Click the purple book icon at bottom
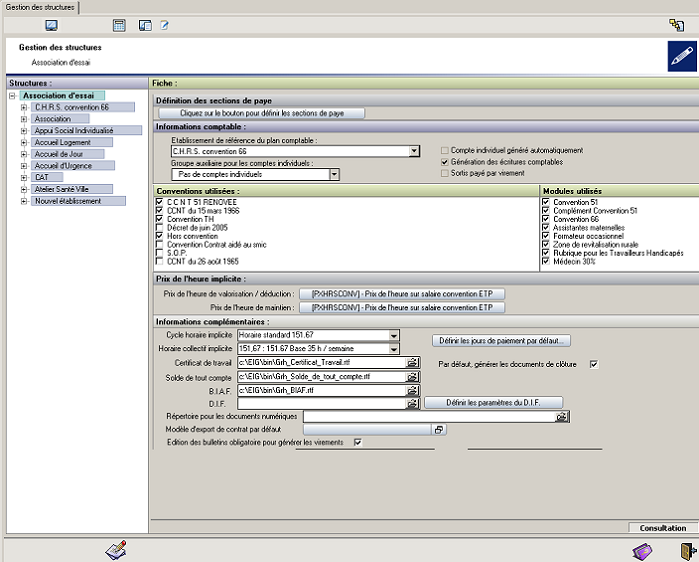This screenshot has width=699, height=562. point(642,550)
